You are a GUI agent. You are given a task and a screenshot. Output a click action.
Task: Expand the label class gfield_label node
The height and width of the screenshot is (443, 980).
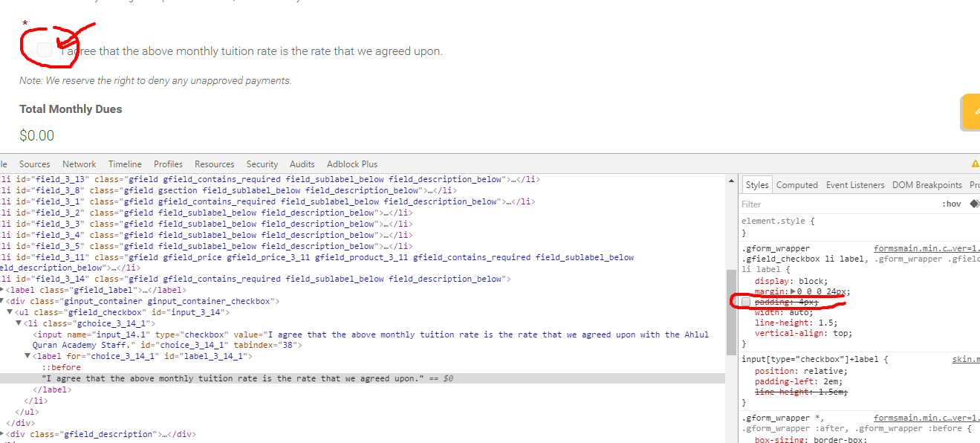pos(2,290)
